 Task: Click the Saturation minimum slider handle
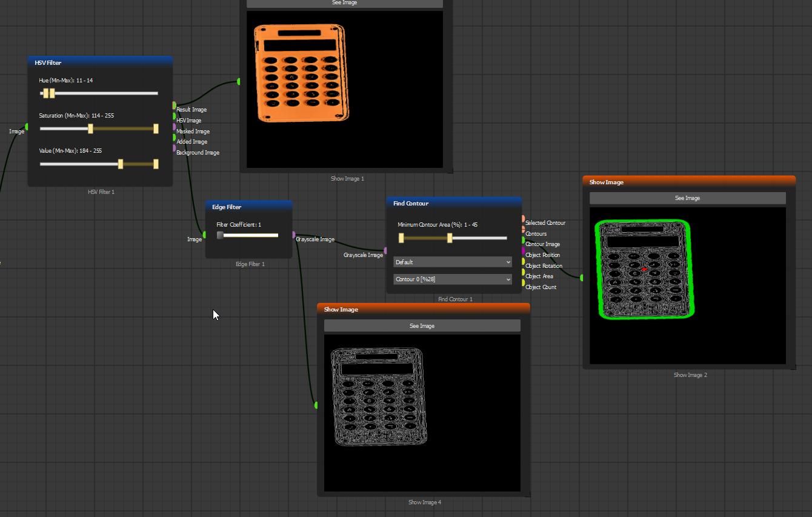[91, 128]
